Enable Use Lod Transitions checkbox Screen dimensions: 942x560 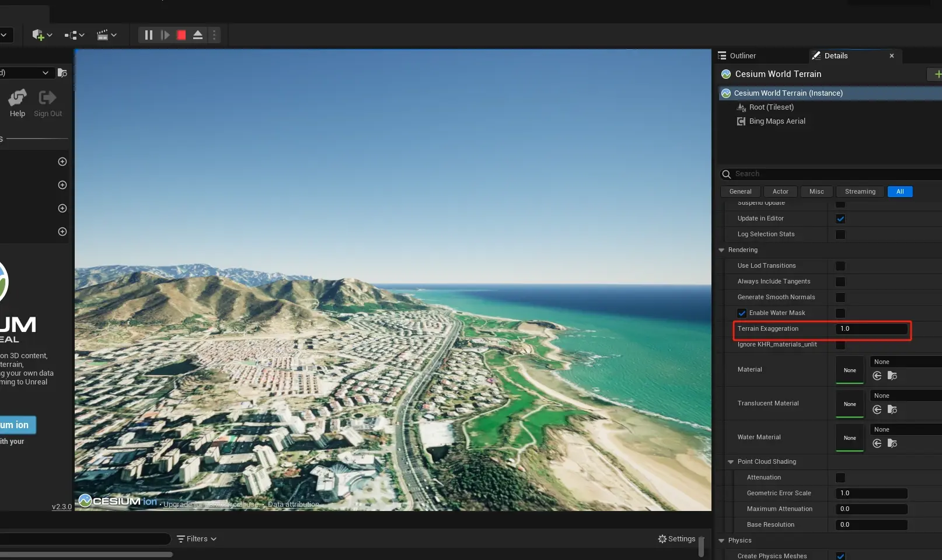pos(840,266)
